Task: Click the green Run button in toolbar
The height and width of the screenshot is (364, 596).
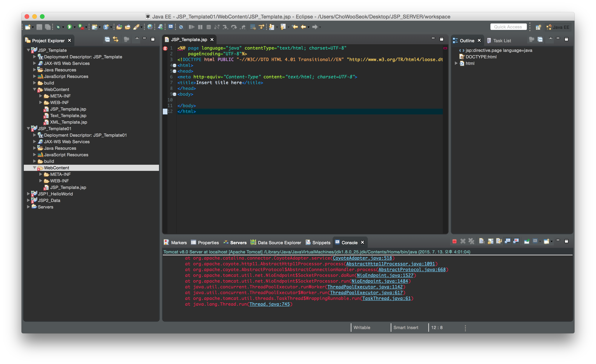Action: tap(70, 27)
